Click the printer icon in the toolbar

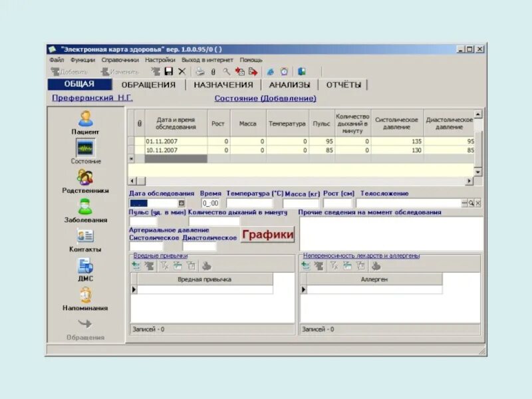(x=200, y=72)
